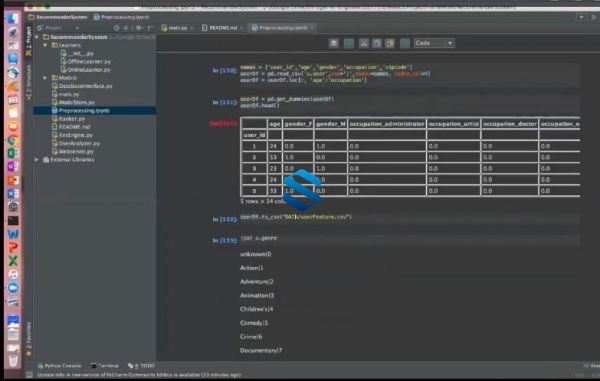Copy the cell using the notebook toolbar
This screenshot has height=381, width=600.
[x=377, y=43]
